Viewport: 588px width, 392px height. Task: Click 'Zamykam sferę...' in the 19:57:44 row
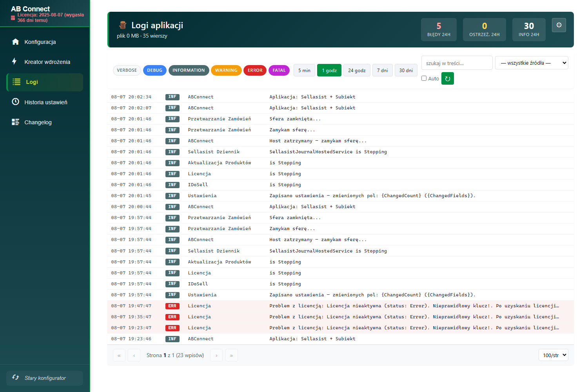[x=292, y=229]
